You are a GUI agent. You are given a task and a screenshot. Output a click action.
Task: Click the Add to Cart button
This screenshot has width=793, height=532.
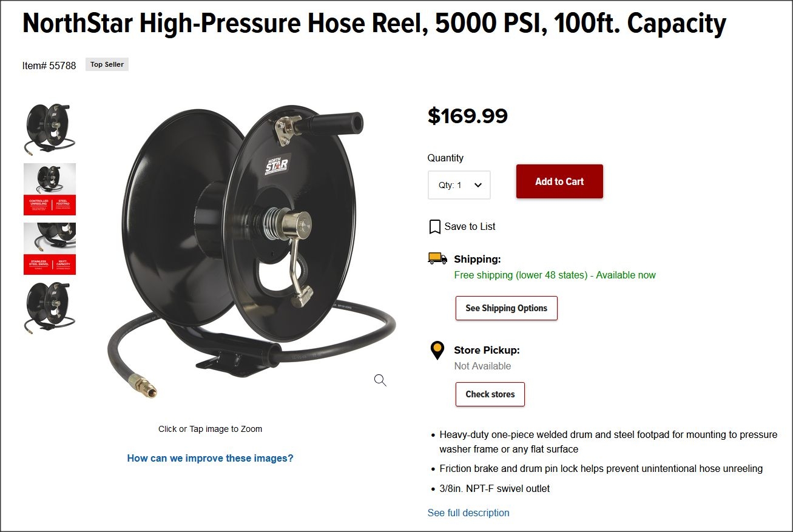(x=559, y=181)
